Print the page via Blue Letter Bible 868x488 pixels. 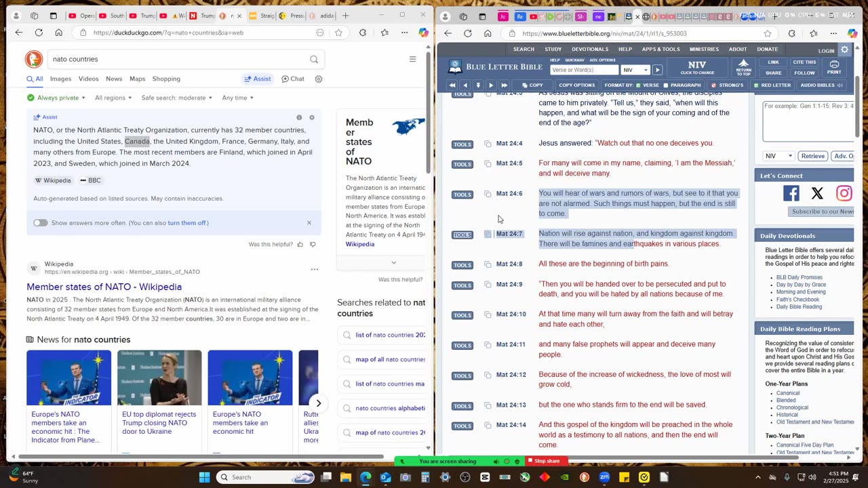click(x=834, y=67)
